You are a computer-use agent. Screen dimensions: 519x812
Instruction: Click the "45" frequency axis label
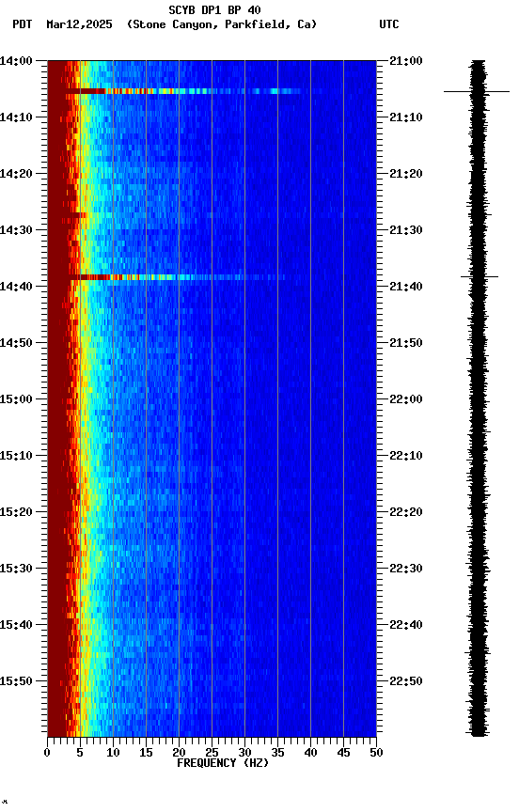click(343, 753)
